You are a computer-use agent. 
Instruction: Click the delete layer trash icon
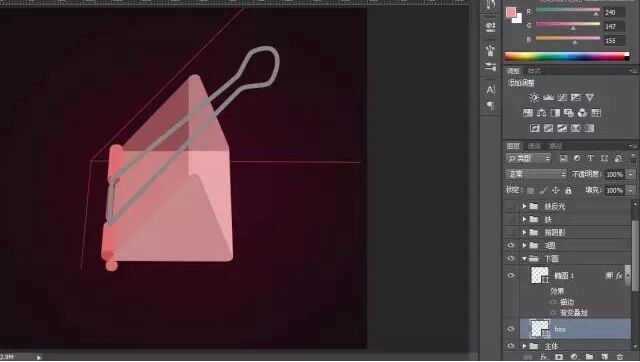(620, 357)
